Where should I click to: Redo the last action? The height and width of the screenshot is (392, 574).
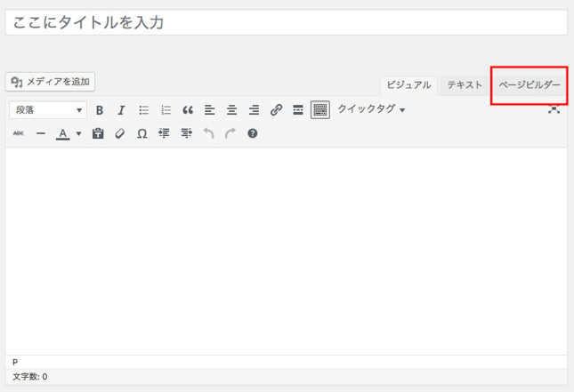(230, 133)
